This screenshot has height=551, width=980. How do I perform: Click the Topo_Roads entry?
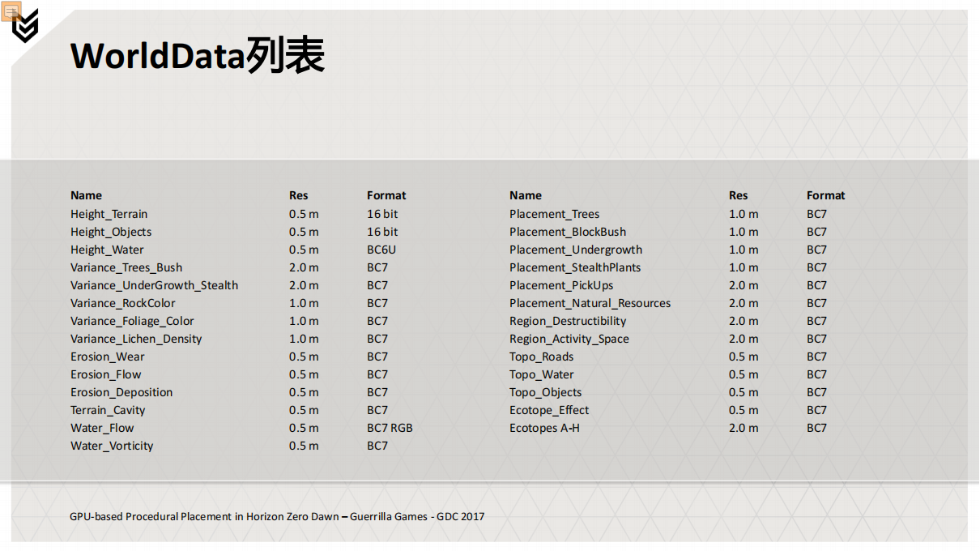pyautogui.click(x=541, y=357)
